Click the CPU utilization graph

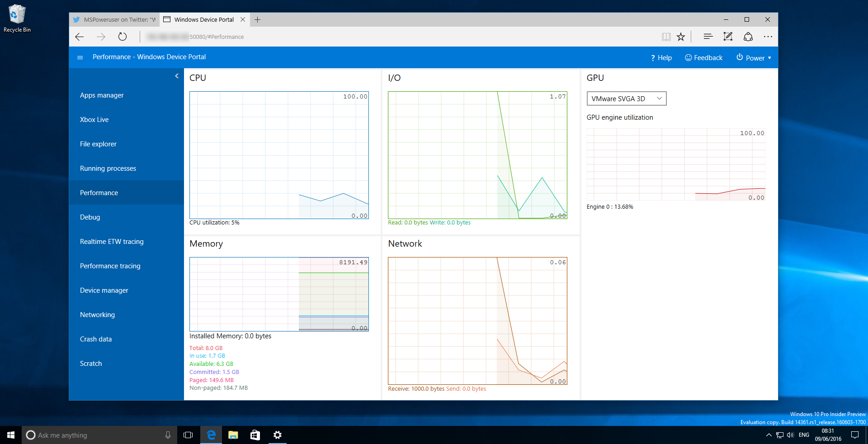click(279, 155)
